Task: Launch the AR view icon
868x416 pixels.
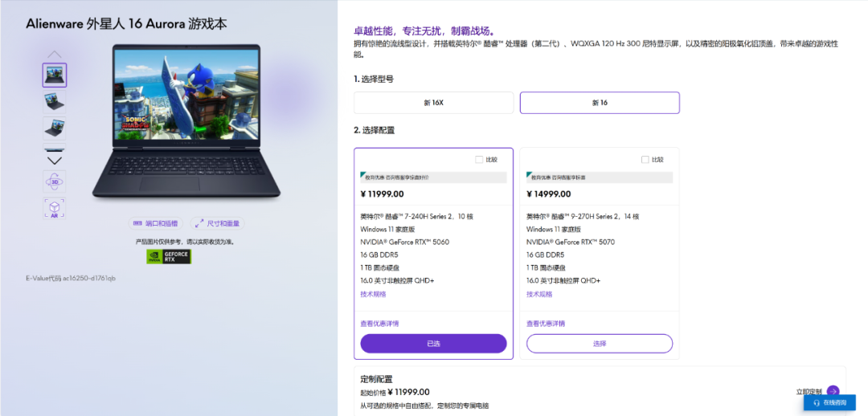Action: (55, 208)
